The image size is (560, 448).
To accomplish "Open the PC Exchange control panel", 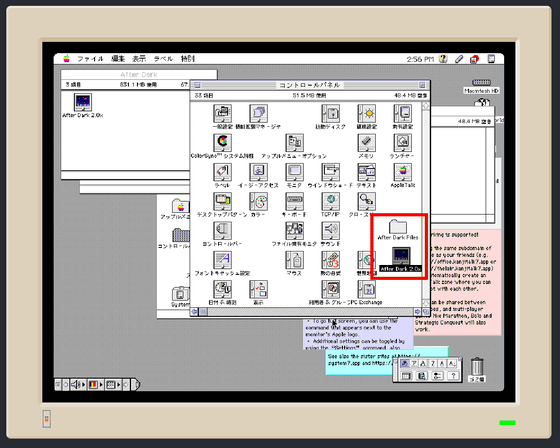I will [366, 289].
